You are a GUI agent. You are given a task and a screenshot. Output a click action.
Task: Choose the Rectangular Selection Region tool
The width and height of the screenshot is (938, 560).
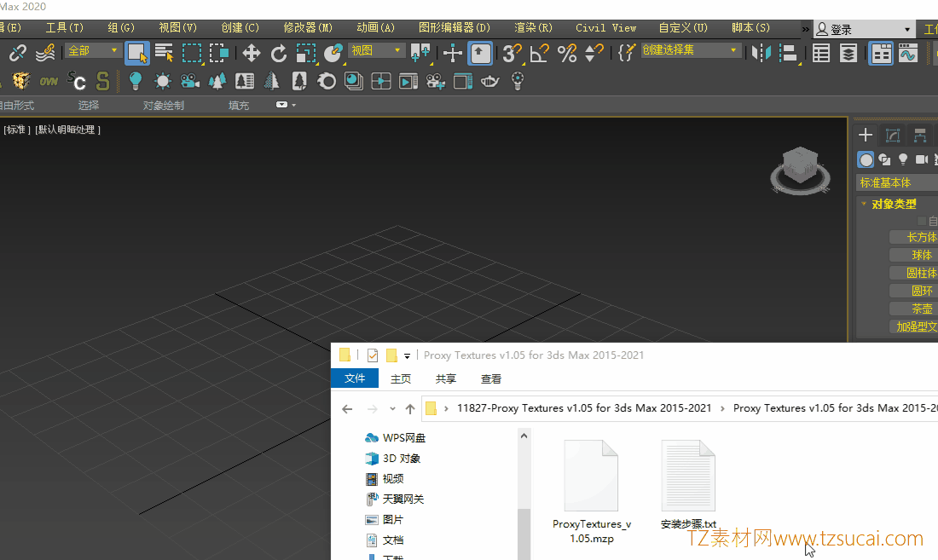191,53
